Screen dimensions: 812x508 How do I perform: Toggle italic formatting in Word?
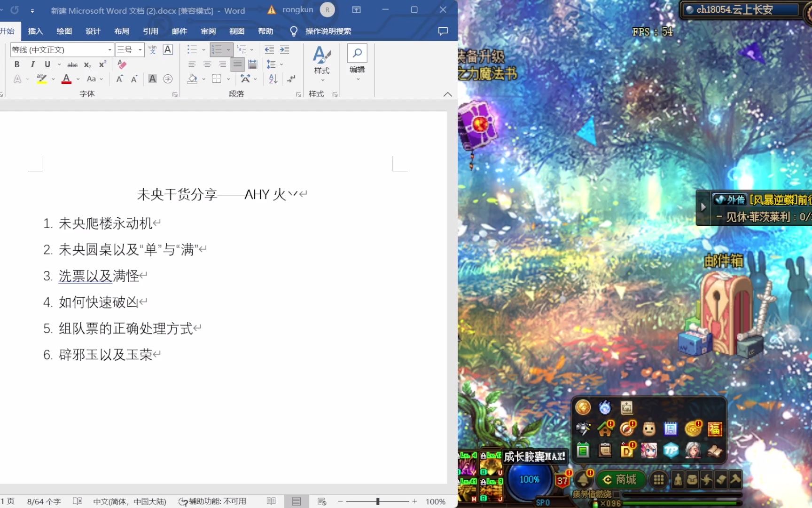[32, 64]
